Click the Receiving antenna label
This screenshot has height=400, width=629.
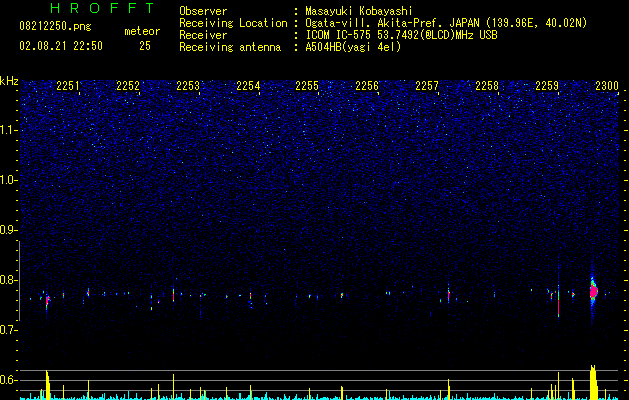[x=230, y=47]
